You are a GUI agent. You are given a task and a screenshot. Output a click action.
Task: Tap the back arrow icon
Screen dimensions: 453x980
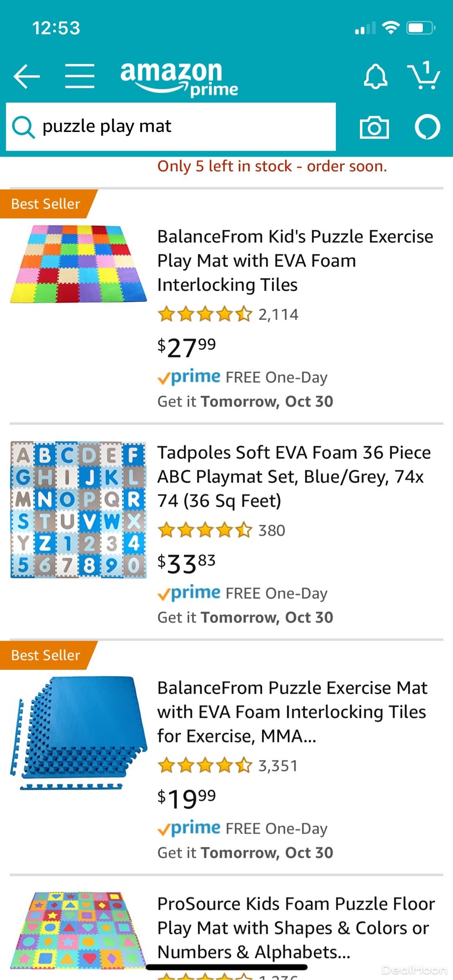click(x=27, y=76)
